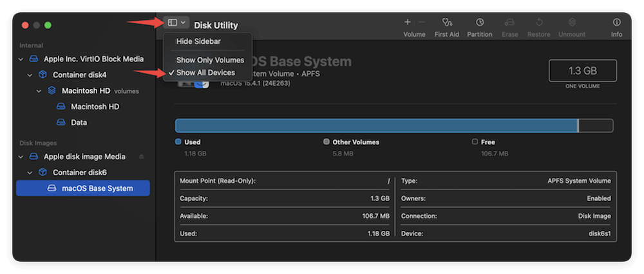Click the 1.3 GB size box

(x=582, y=71)
